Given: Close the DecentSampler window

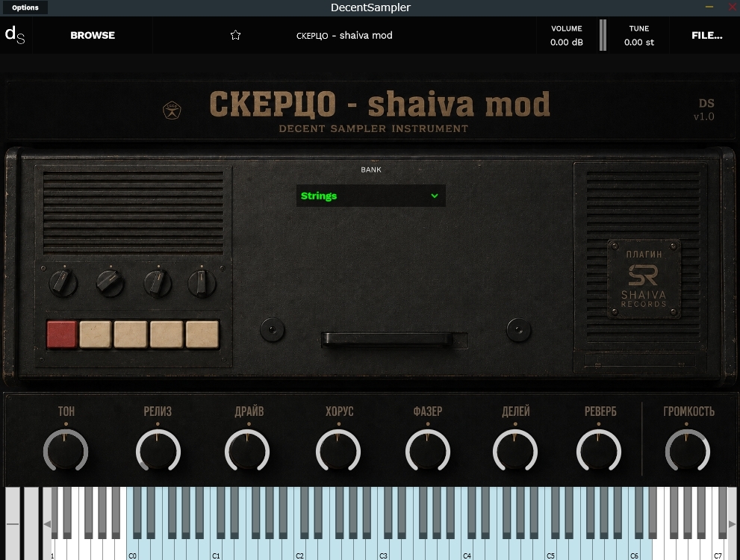Looking at the screenshot, I should pyautogui.click(x=733, y=7).
